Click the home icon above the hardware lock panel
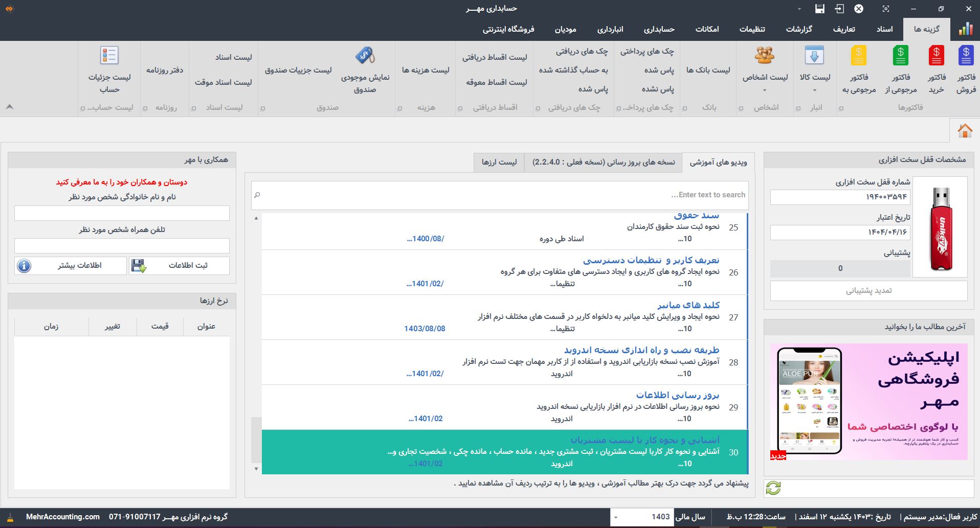 click(965, 130)
